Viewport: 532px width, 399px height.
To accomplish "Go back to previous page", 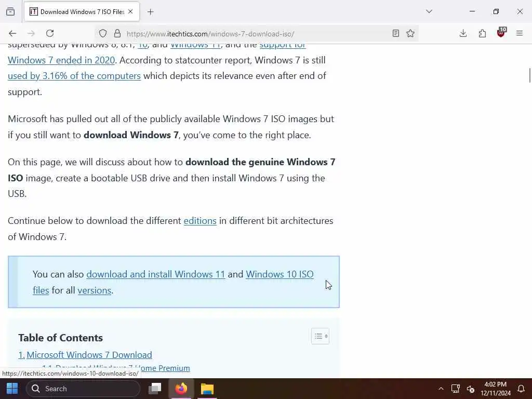I will point(12,33).
